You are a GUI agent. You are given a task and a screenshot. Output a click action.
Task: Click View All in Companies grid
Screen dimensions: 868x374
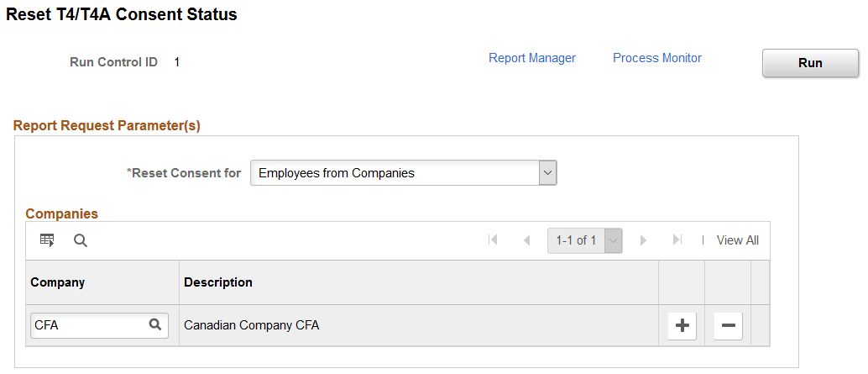pos(737,240)
